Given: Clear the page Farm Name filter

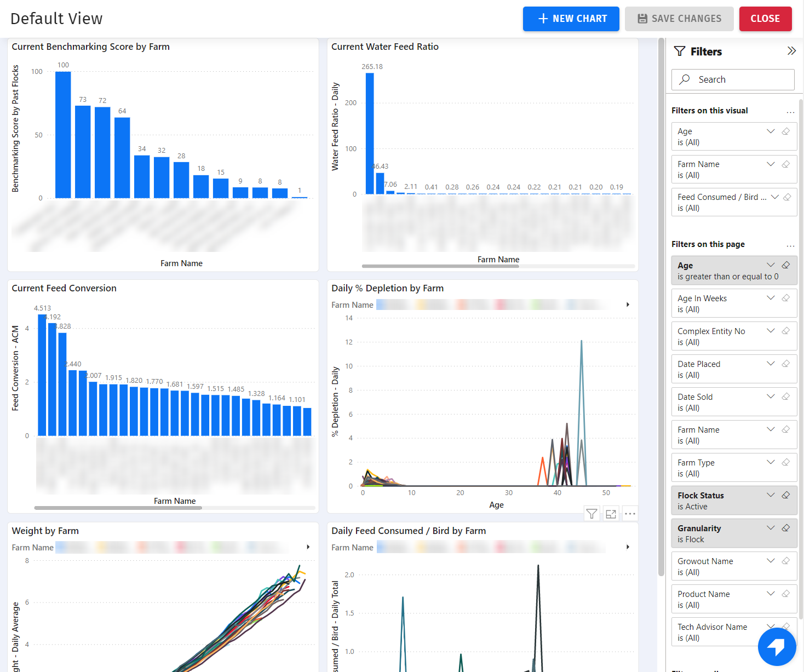Looking at the screenshot, I should coord(786,429).
